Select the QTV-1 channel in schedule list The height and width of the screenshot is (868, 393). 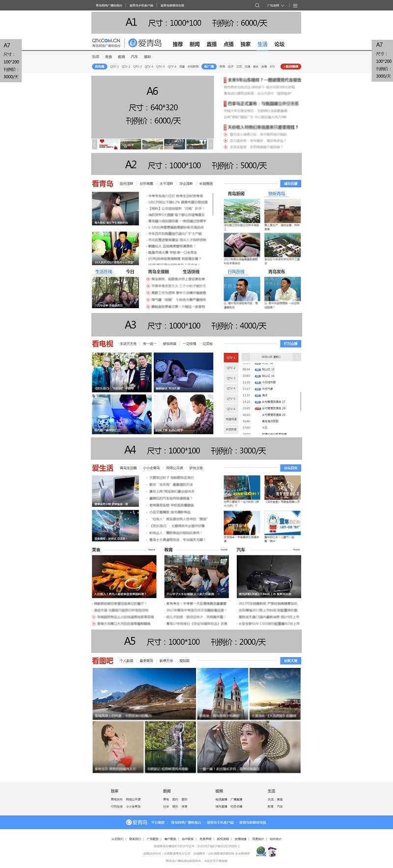[x=231, y=358]
